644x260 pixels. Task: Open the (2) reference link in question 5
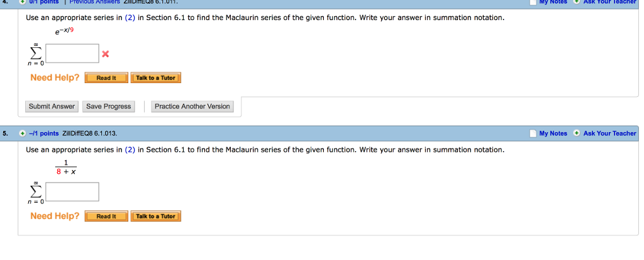(130, 150)
